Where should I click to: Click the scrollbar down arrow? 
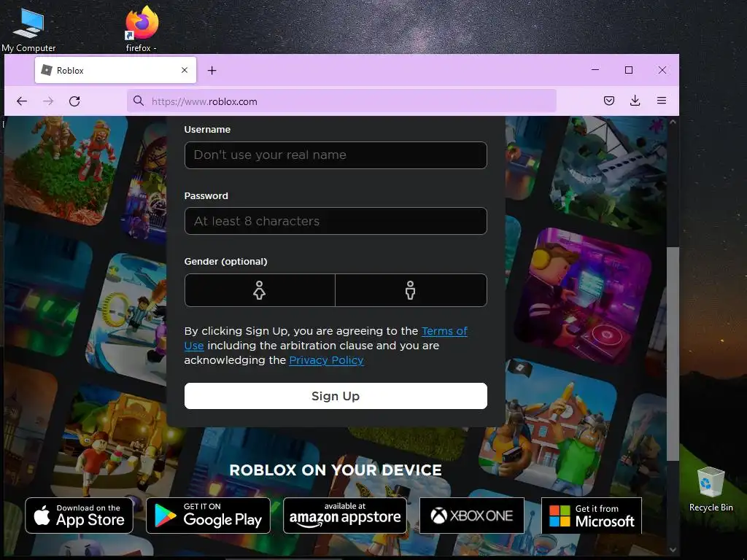point(673,550)
